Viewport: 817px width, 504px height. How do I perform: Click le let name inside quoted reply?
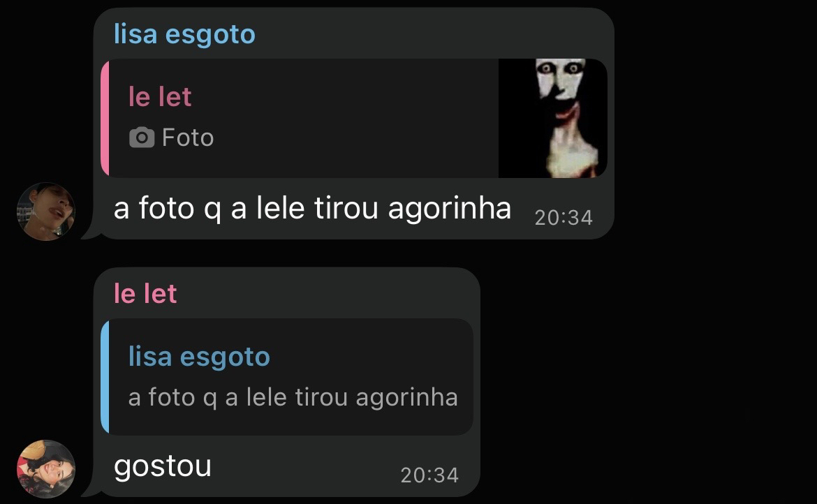pyautogui.click(x=160, y=97)
